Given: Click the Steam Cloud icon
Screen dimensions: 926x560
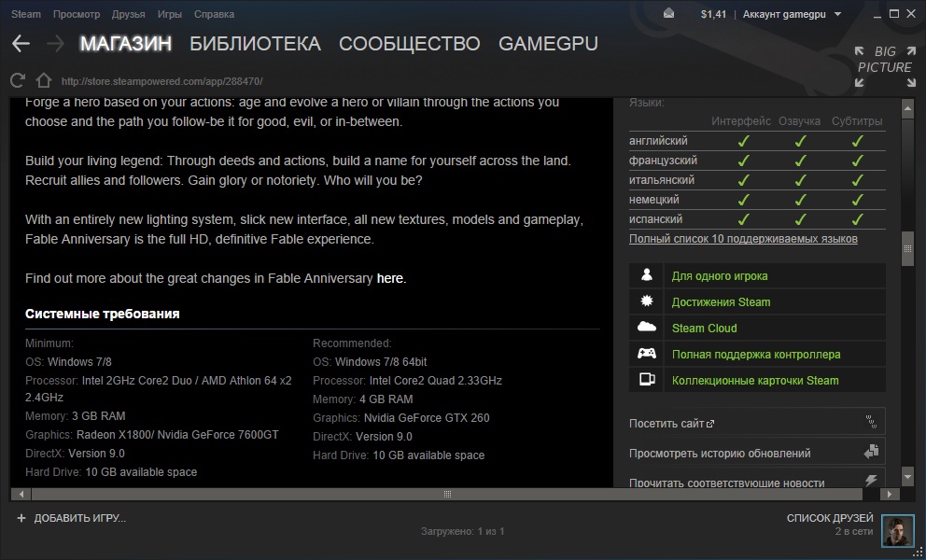Looking at the screenshot, I should (647, 327).
